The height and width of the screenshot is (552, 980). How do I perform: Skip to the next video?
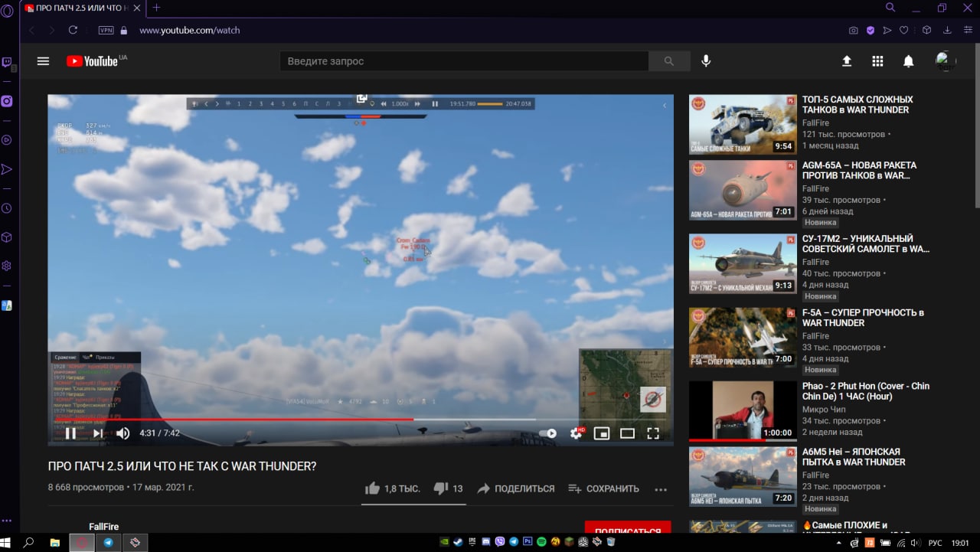(98, 433)
